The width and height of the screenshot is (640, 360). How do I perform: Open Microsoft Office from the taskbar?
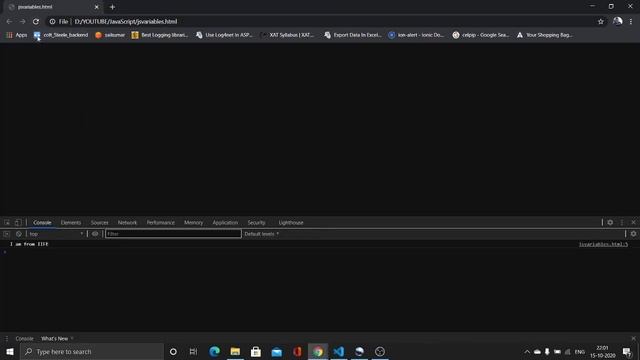(297, 351)
